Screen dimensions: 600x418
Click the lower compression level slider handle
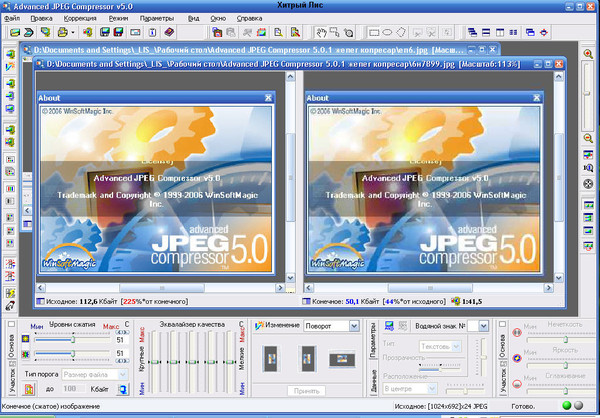pos(73,354)
